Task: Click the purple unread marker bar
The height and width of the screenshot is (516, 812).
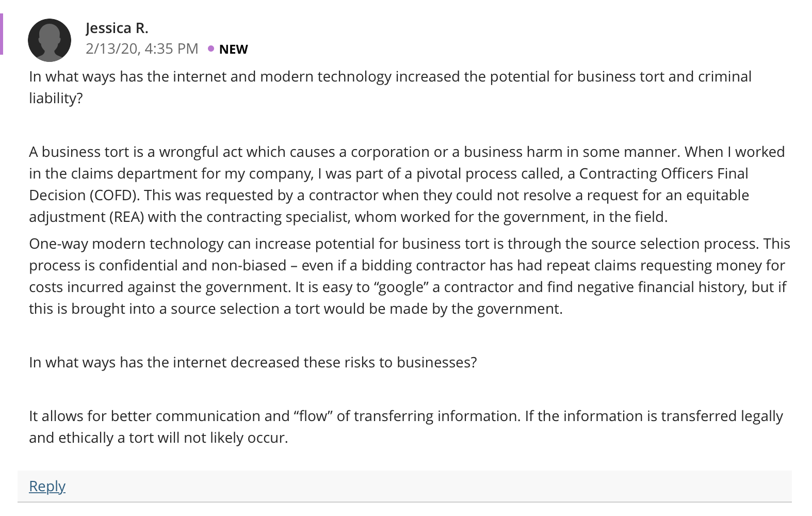Action: [x=2, y=34]
